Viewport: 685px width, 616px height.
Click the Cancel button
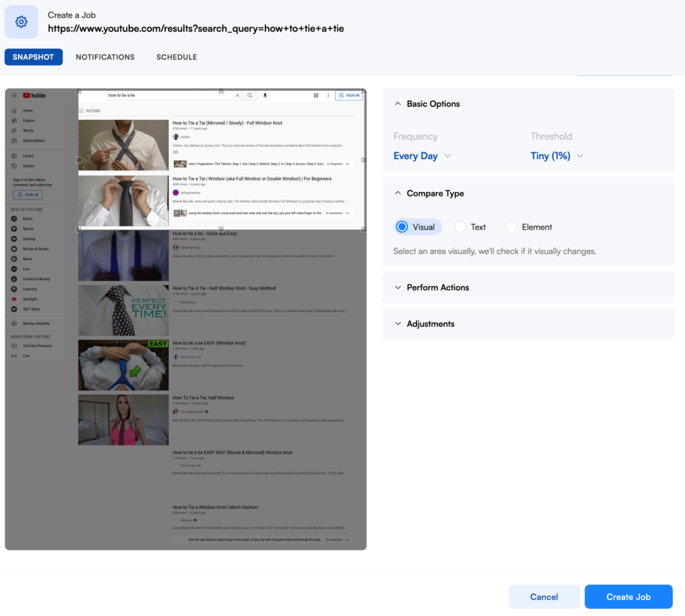544,597
